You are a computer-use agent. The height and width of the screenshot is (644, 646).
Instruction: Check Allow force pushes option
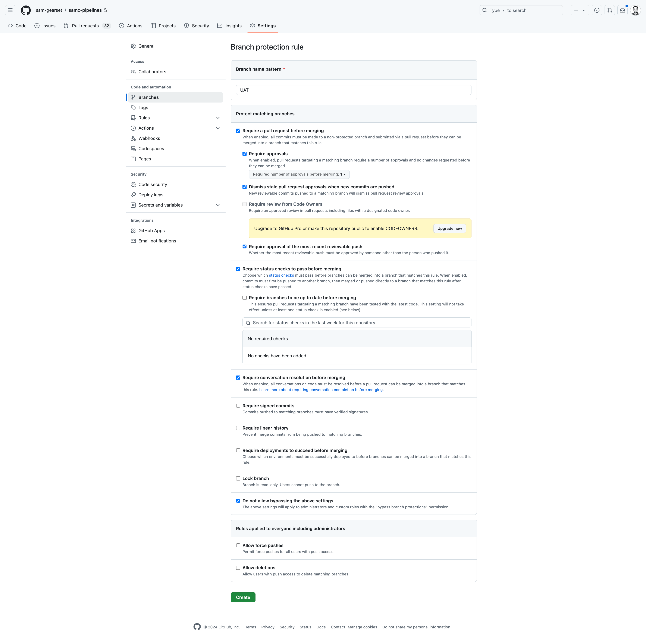pyautogui.click(x=238, y=545)
